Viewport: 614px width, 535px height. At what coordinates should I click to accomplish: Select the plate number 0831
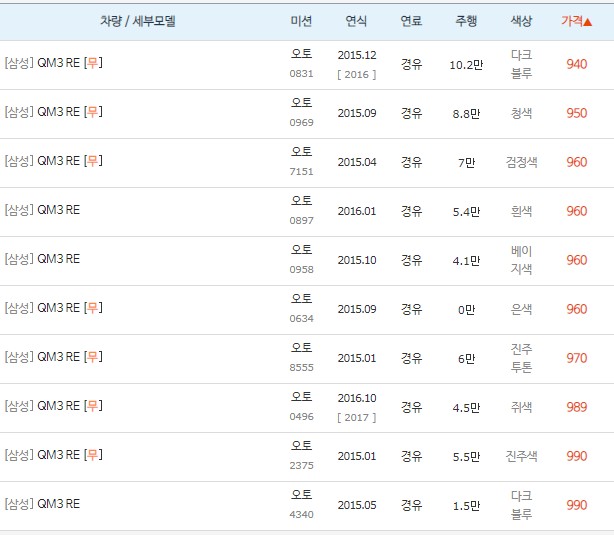tap(302, 74)
